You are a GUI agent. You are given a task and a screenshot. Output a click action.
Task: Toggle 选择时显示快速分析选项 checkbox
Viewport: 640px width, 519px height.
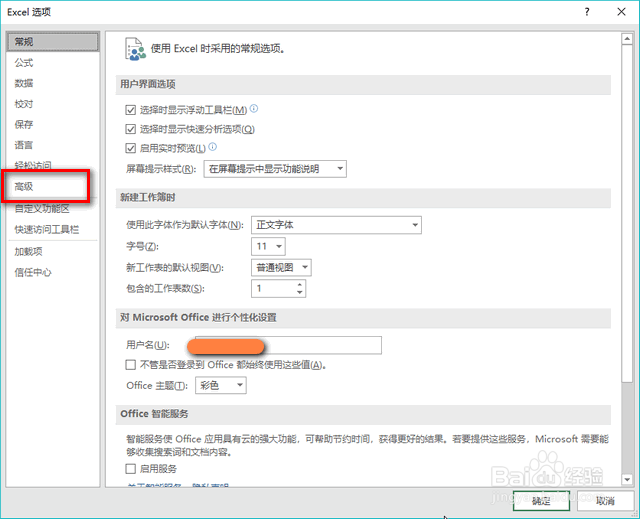click(131, 129)
